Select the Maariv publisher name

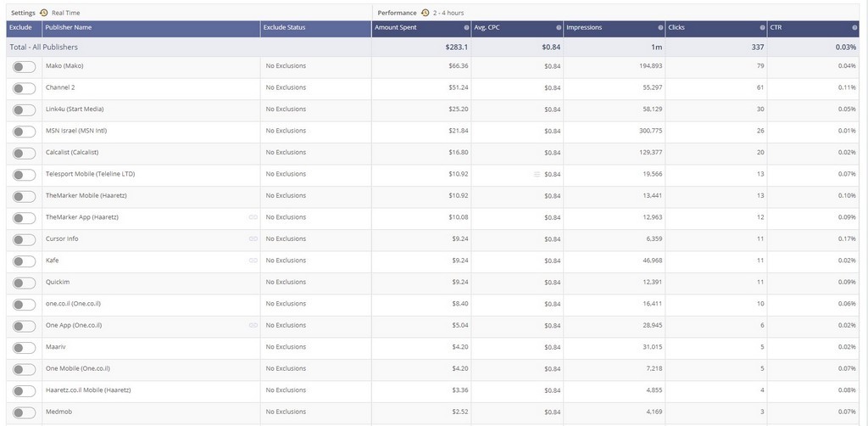(56, 347)
